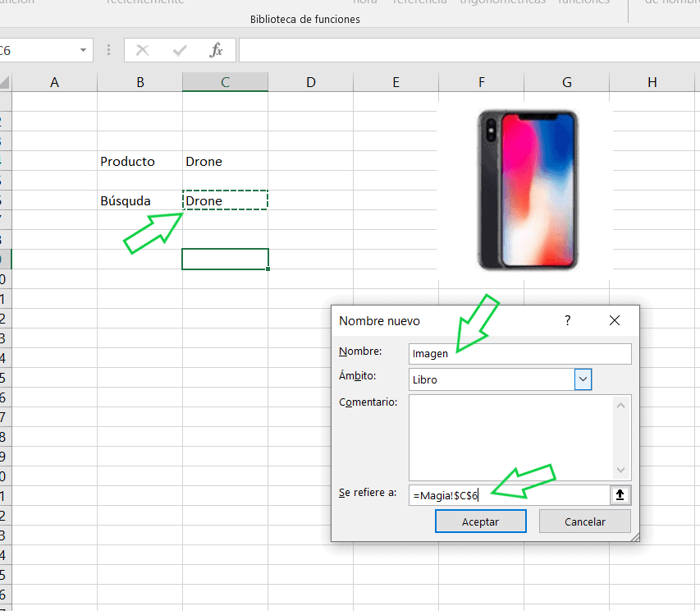The height and width of the screenshot is (611, 700).
Task: Close the Nombre nuevo dialog
Action: 615,320
